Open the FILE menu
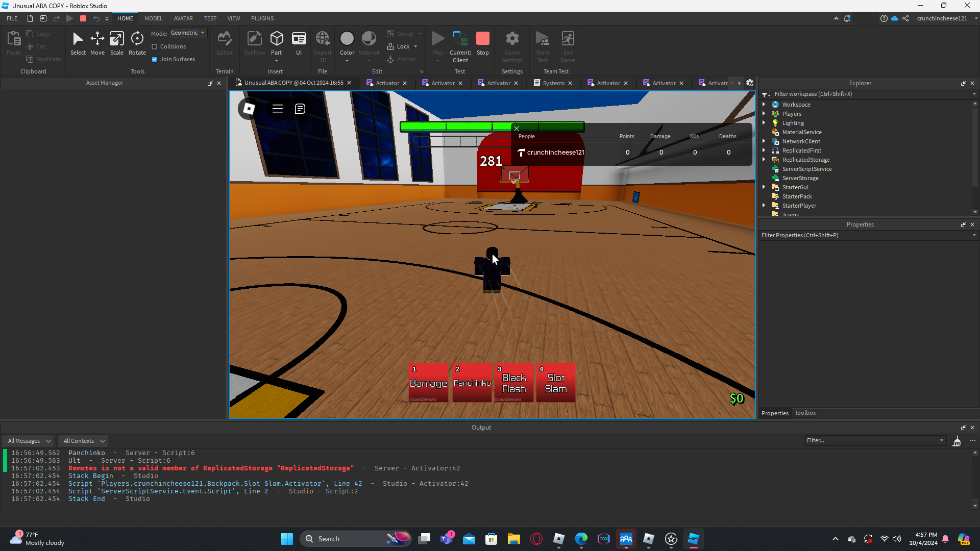The height and width of the screenshot is (551, 980). tap(12, 18)
